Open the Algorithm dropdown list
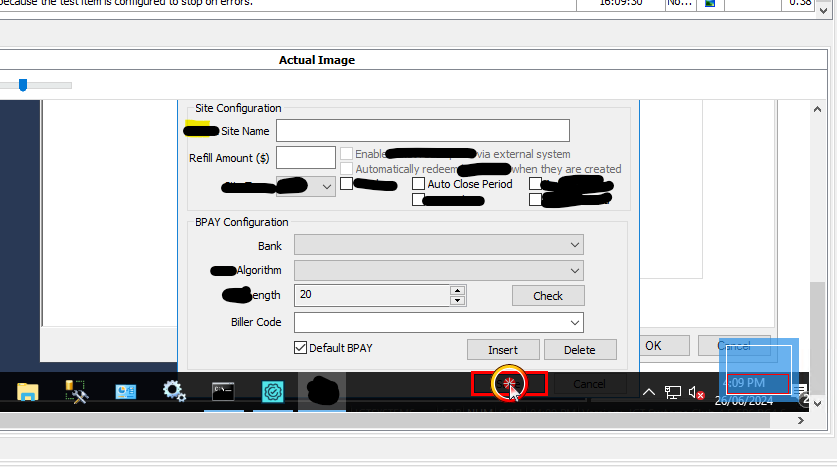The image size is (837, 472). [x=574, y=270]
